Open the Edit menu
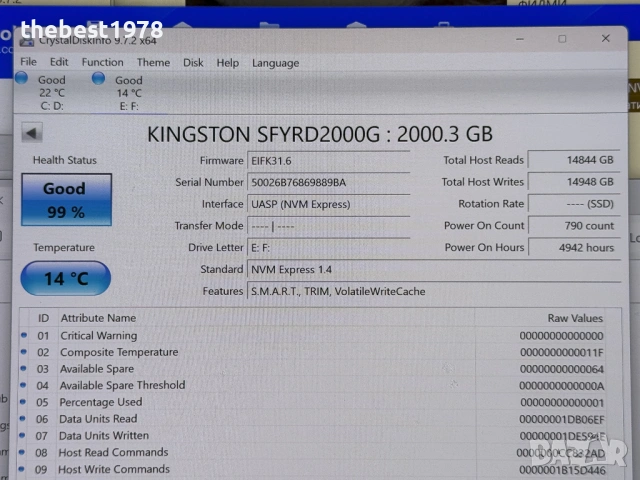 [x=59, y=62]
